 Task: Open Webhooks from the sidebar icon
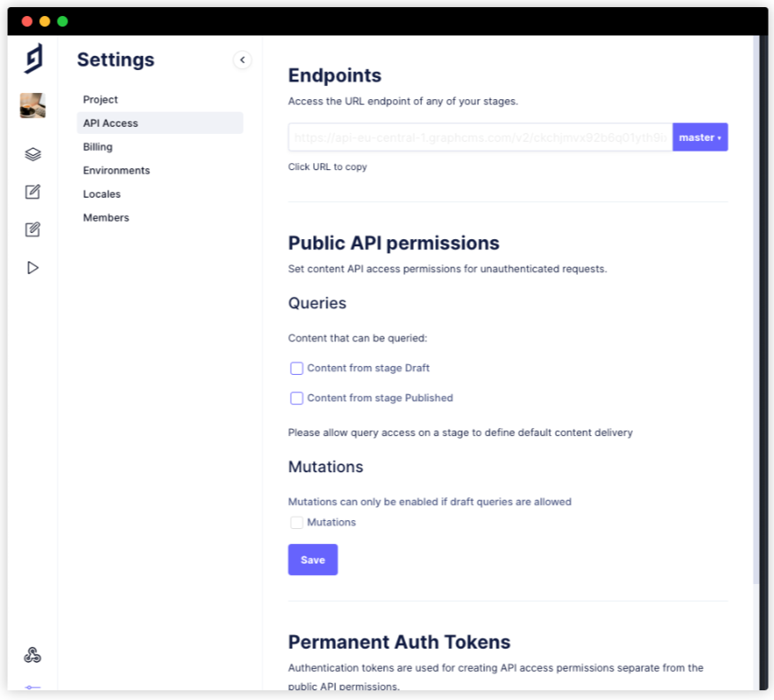33,653
